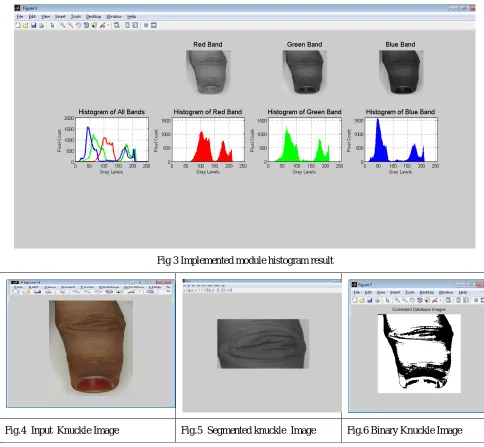Click the Green Band knuckle image

point(305,72)
